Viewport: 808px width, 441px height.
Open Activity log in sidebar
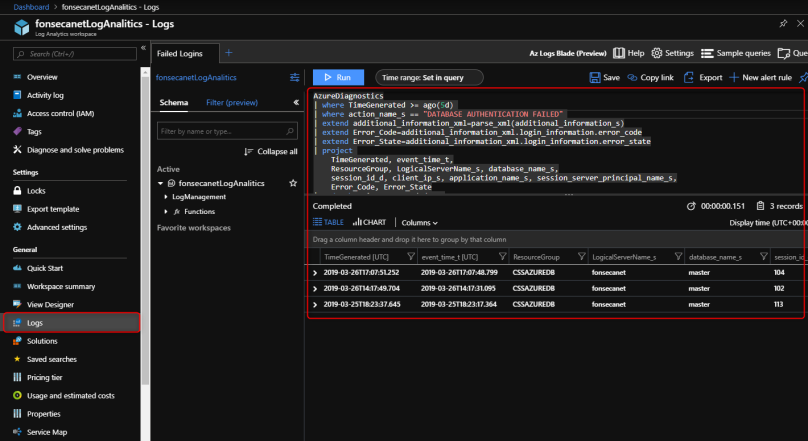[46, 96]
